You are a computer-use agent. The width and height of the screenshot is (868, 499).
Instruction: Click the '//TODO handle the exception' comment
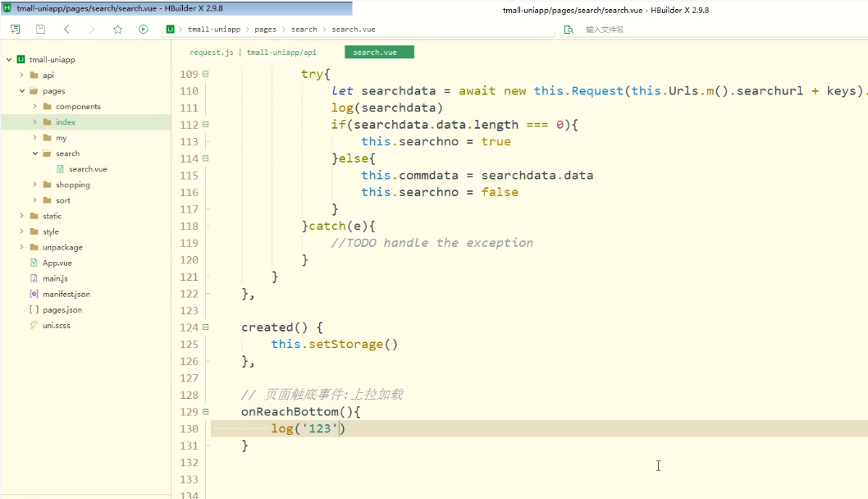click(432, 243)
